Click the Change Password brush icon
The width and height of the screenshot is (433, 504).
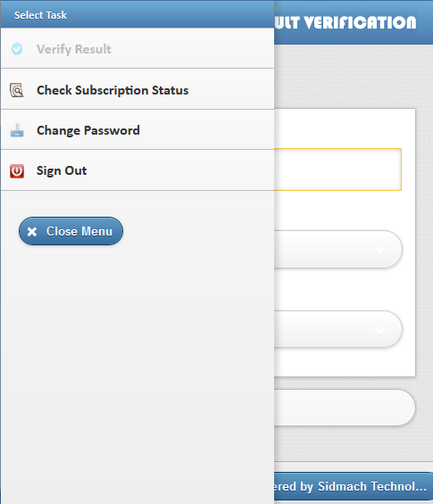17,130
